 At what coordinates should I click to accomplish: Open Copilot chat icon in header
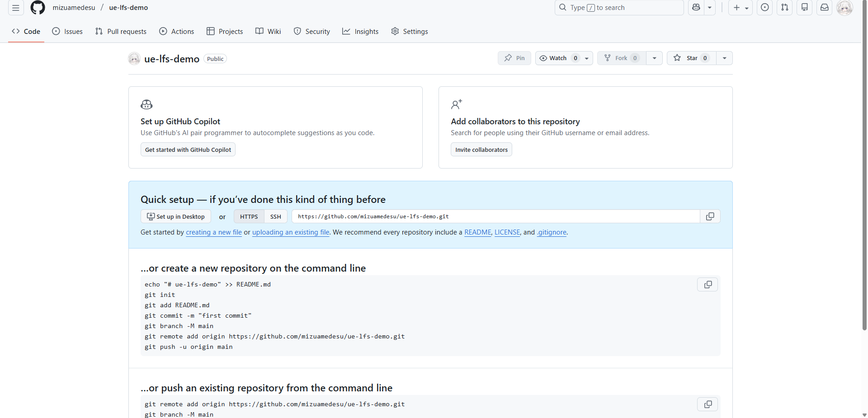(x=696, y=8)
